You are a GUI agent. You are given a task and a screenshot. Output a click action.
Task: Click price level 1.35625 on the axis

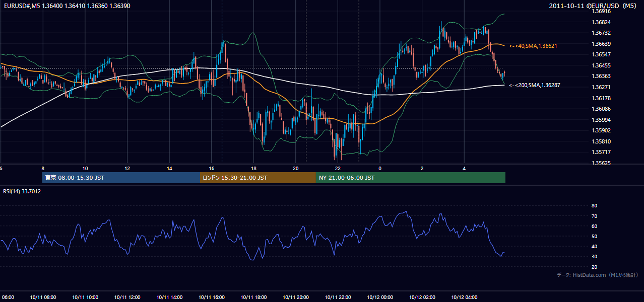pos(601,163)
